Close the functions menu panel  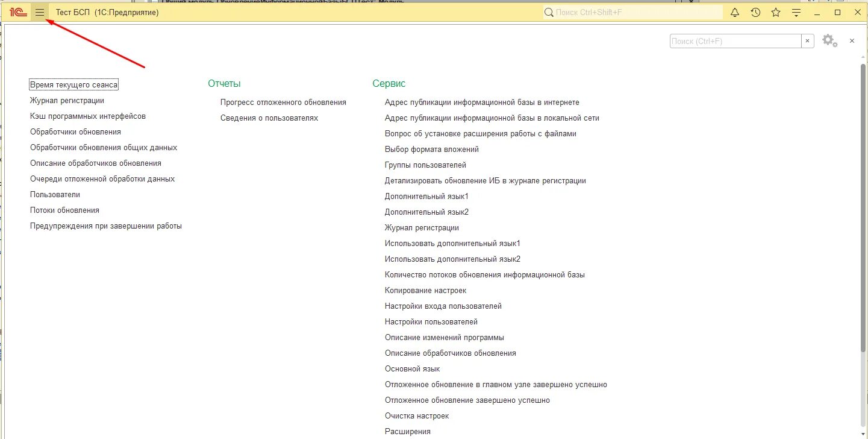tap(852, 41)
